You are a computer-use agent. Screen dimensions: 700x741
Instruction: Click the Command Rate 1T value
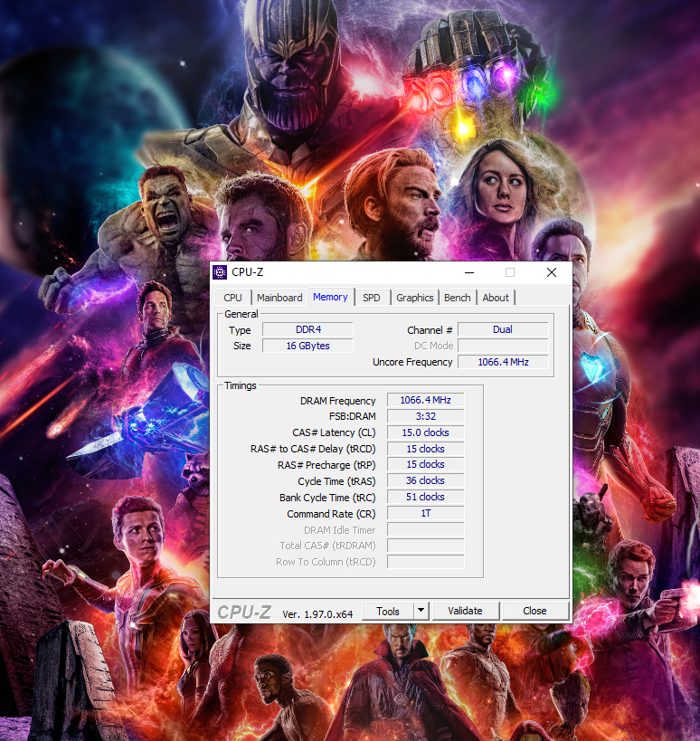(426, 513)
